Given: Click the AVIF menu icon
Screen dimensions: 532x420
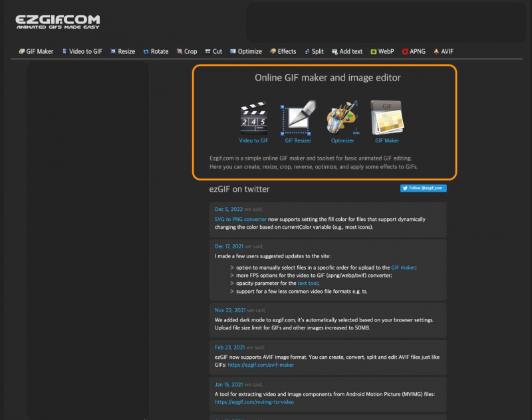Looking at the screenshot, I should [x=436, y=52].
